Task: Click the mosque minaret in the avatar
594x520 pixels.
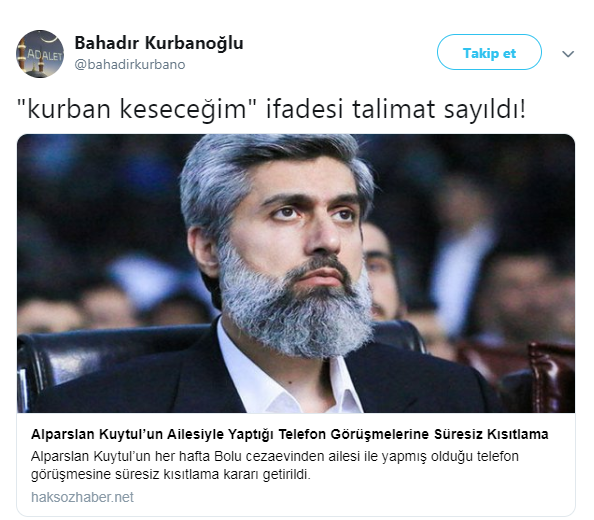Action: [x=22, y=57]
